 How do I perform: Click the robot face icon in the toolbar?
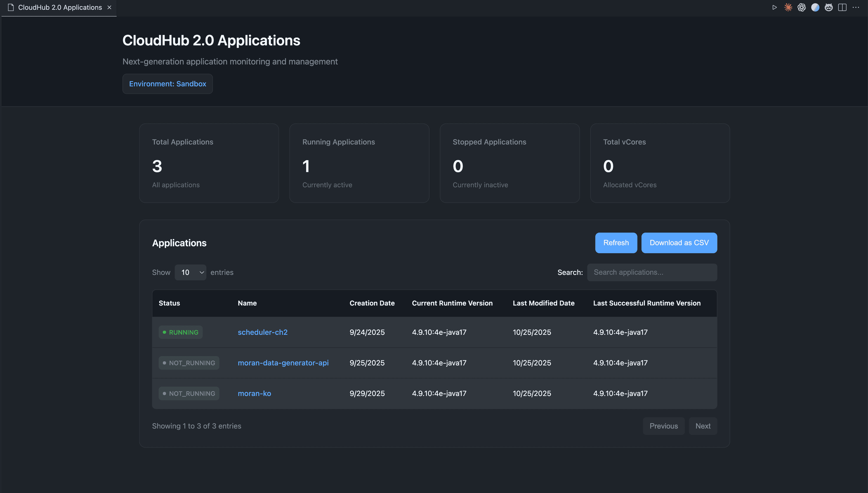(829, 7)
